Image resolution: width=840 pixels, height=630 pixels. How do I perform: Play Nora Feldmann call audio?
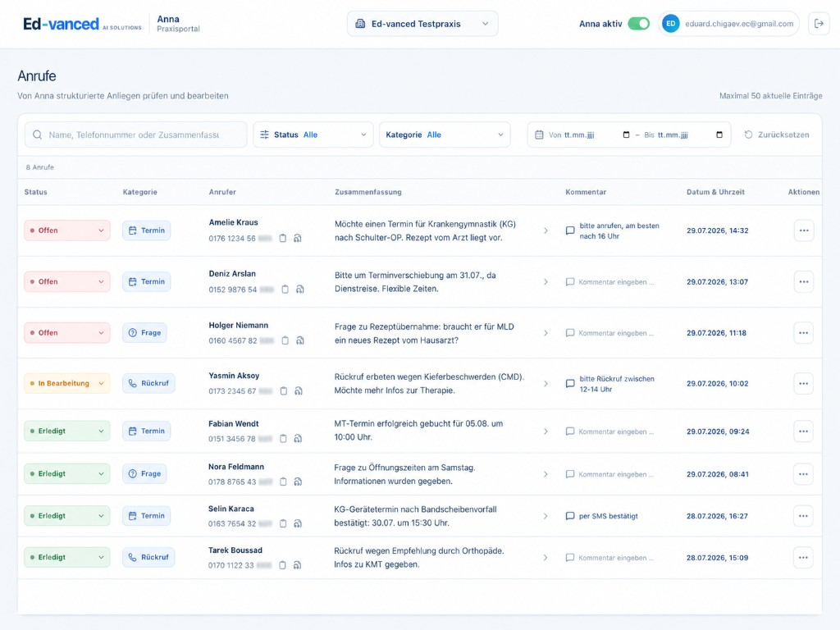pos(299,482)
